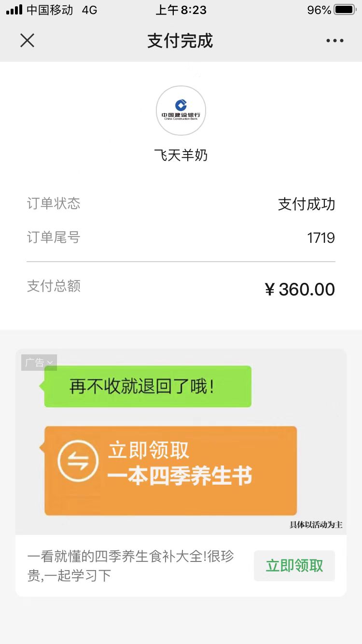Click the 立即领取 claim button
The height and width of the screenshot is (644, 362).
[294, 566]
